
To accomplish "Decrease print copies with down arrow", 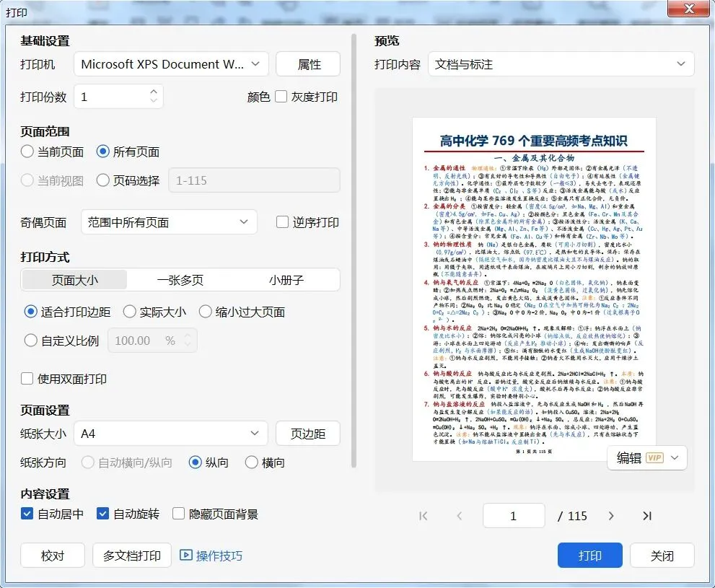I will tap(154, 100).
